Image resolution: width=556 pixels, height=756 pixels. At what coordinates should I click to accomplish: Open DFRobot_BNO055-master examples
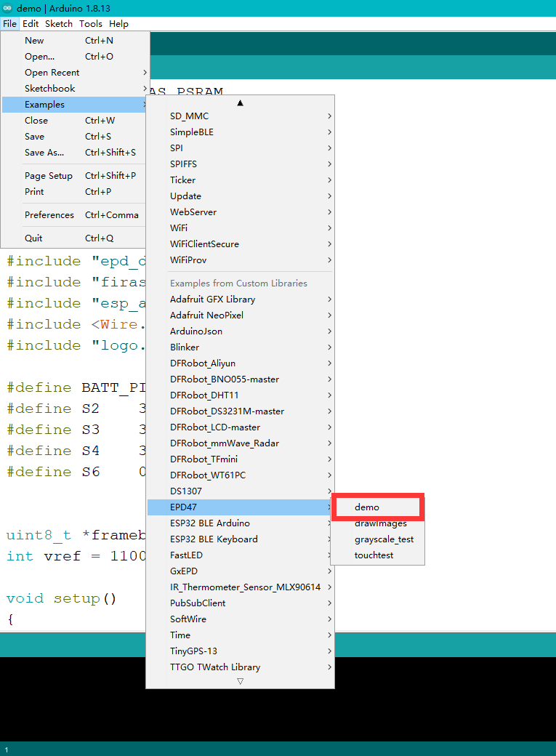(x=240, y=379)
